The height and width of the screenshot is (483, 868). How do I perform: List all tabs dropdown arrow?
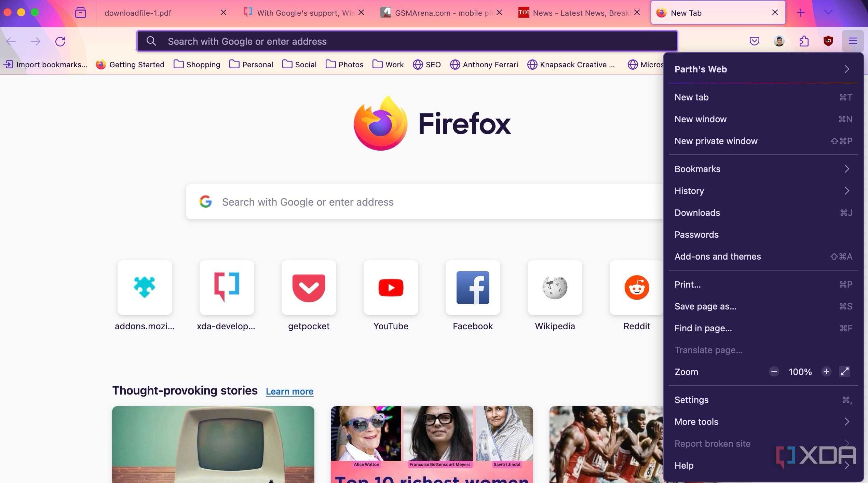point(828,13)
